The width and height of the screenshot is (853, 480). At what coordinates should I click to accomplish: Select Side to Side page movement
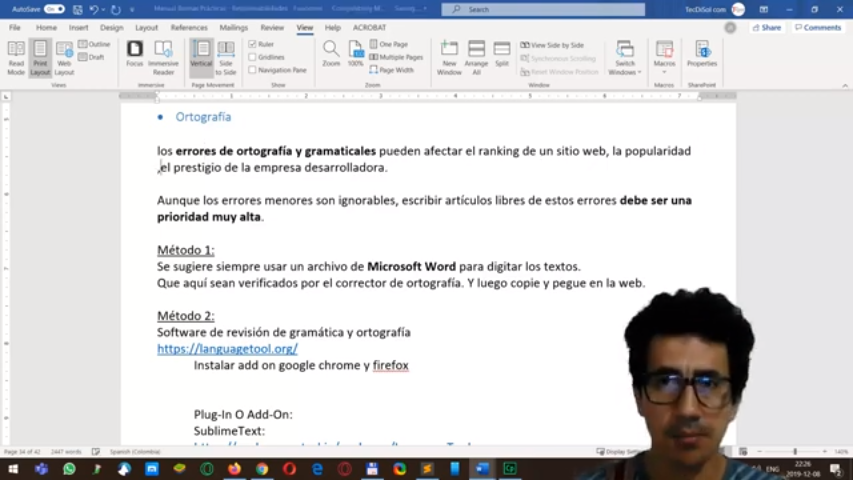[x=226, y=58]
